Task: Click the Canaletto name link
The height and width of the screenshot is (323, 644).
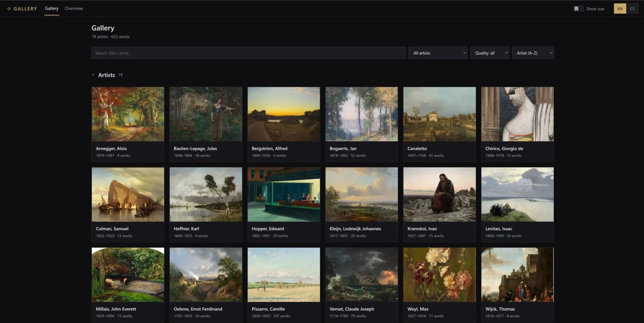Action: tap(417, 149)
